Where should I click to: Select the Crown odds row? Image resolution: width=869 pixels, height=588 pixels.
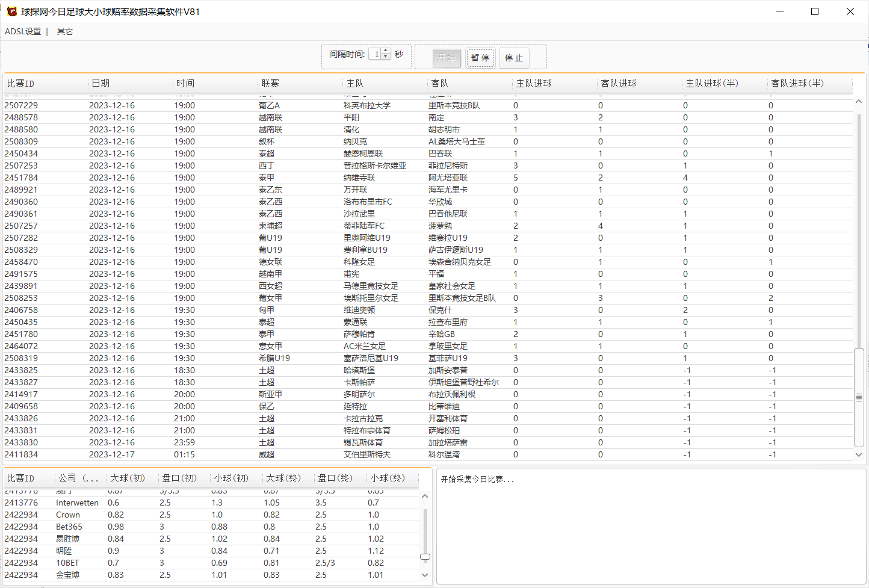(x=211, y=515)
